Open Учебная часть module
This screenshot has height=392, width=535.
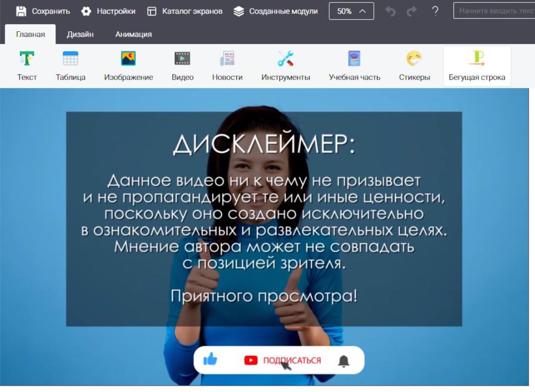(x=355, y=66)
